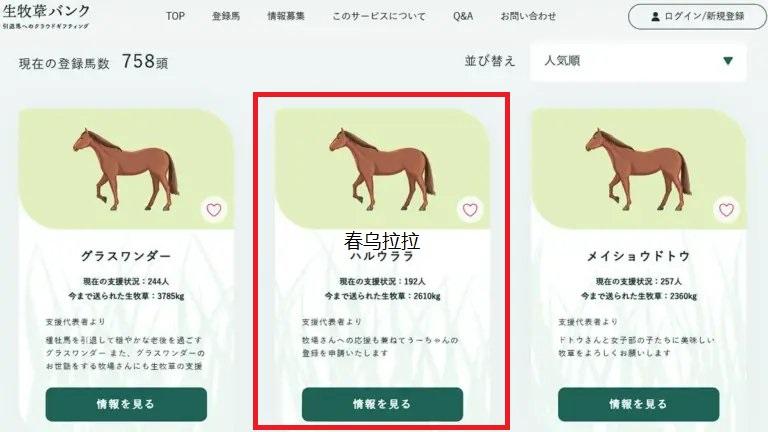The height and width of the screenshot is (432, 768).
Task: Click 情報を見る under グラスワンダー
Action: pyautogui.click(x=126, y=404)
